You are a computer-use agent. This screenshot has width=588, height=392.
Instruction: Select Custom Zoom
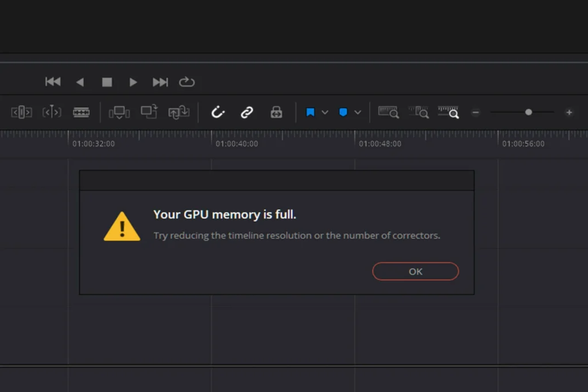tap(448, 112)
